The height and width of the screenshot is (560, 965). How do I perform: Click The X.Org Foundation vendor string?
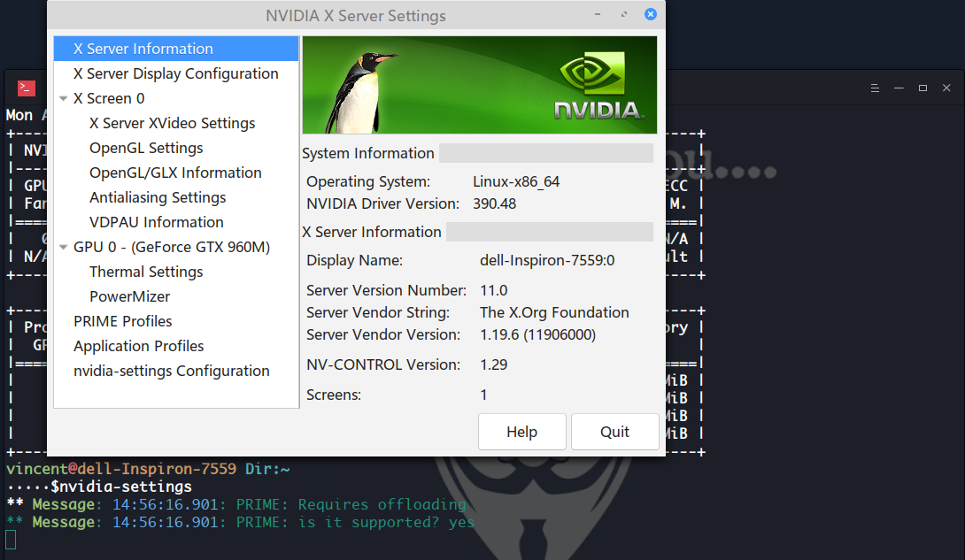click(554, 313)
